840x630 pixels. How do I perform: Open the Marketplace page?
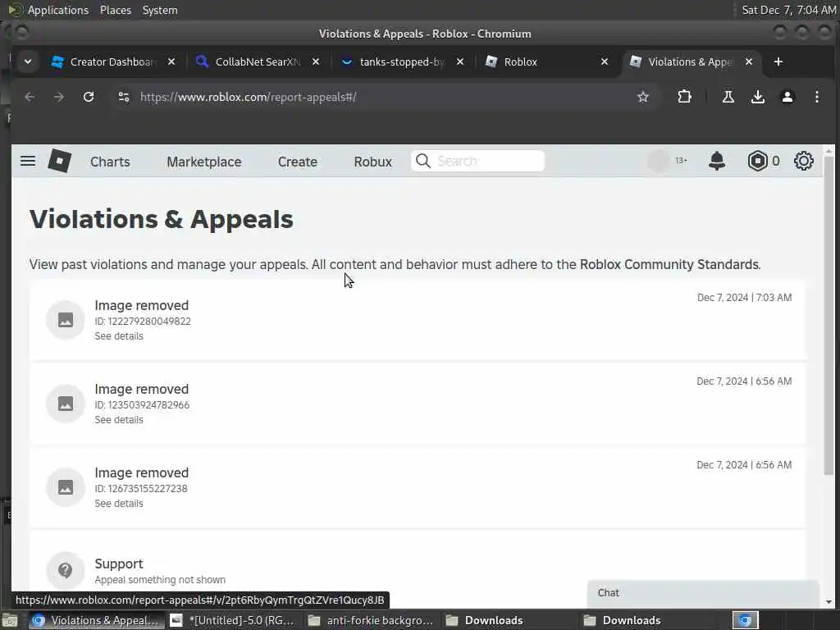click(x=204, y=162)
